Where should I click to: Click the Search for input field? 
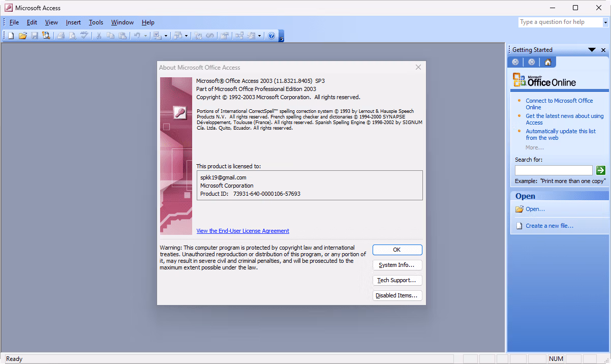(554, 170)
